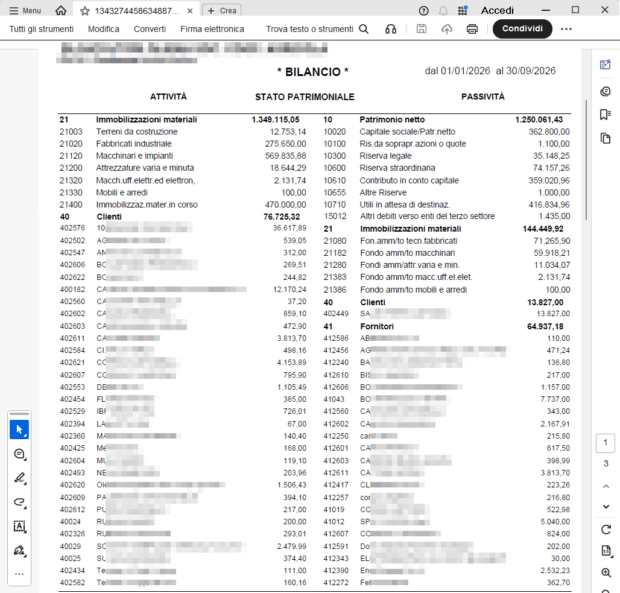This screenshot has width=620, height=593.
Task: Select the sign with pen tool
Action: point(19,550)
